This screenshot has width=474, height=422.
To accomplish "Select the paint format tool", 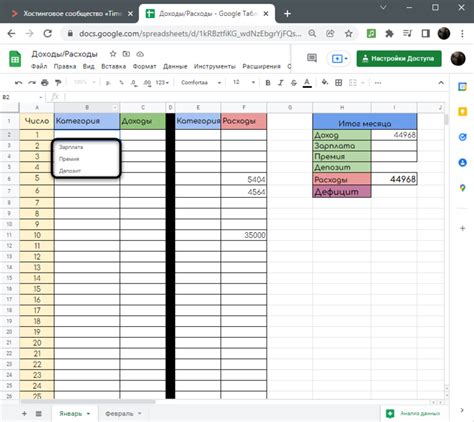I will click(x=58, y=83).
